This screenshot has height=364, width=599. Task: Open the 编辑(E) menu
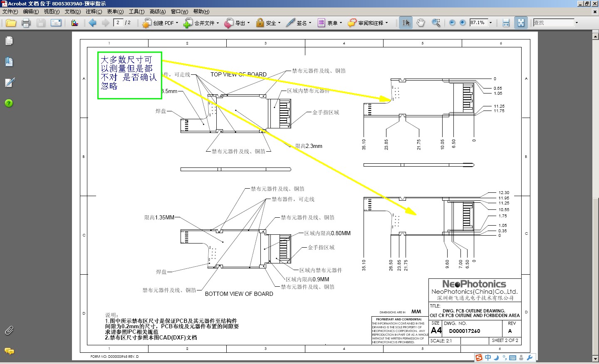click(x=31, y=12)
